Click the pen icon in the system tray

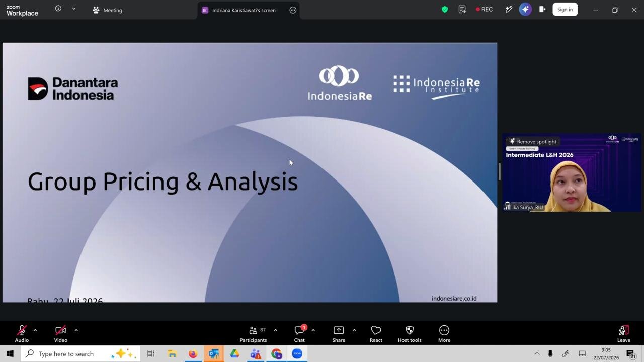566,354
